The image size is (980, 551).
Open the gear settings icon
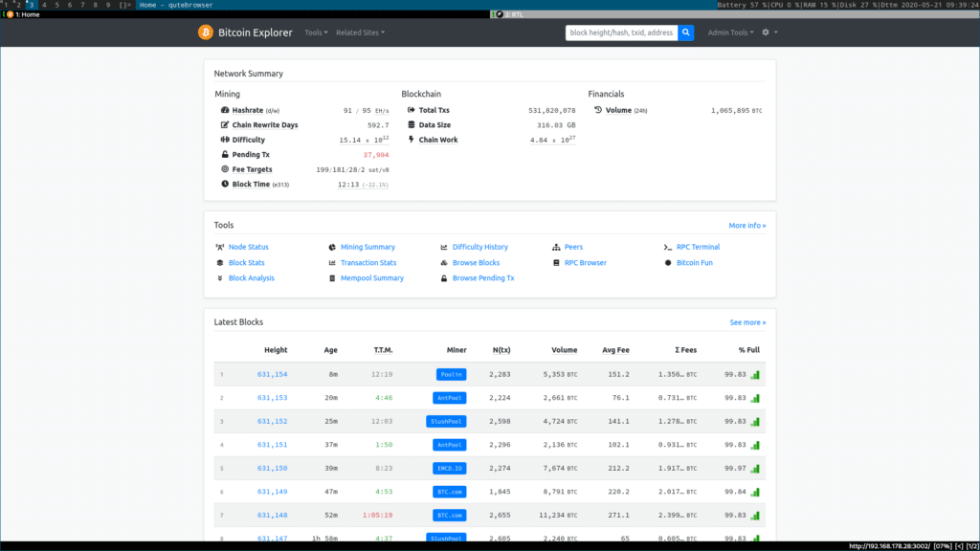[766, 33]
